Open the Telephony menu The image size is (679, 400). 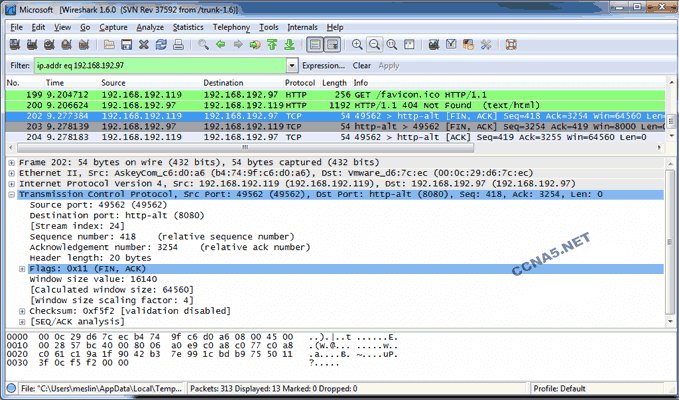[x=231, y=27]
